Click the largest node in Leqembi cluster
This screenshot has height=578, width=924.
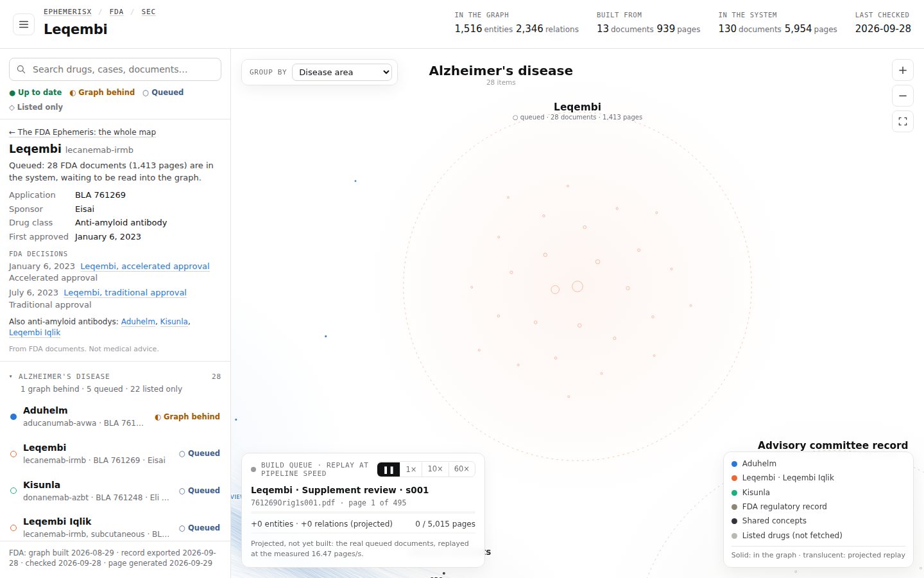(577, 286)
